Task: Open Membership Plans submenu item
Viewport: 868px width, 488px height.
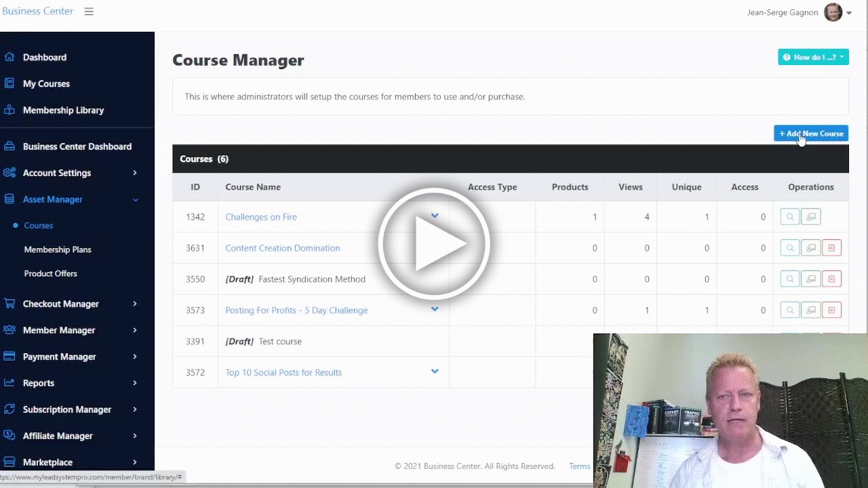Action: [58, 249]
